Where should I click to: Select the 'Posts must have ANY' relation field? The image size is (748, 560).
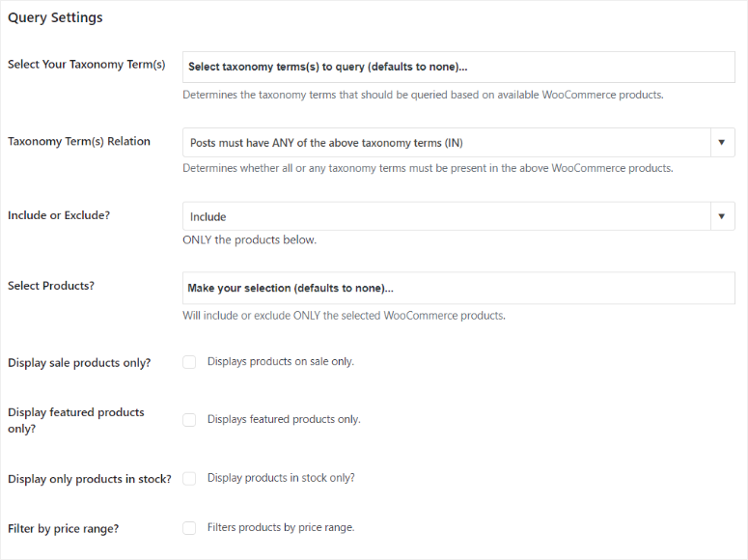[x=458, y=142]
